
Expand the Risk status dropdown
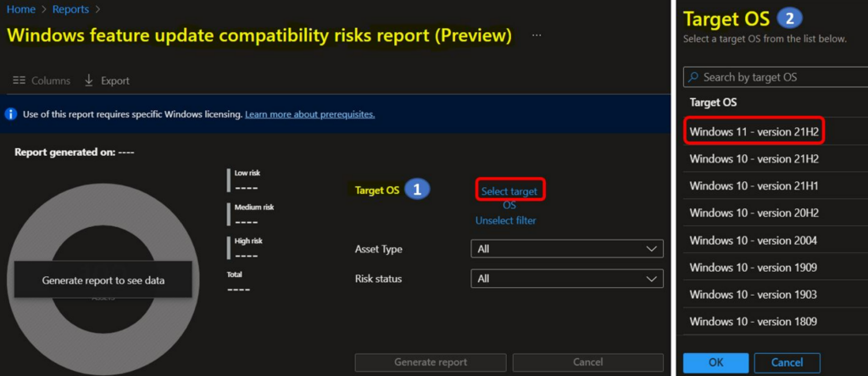pos(567,279)
